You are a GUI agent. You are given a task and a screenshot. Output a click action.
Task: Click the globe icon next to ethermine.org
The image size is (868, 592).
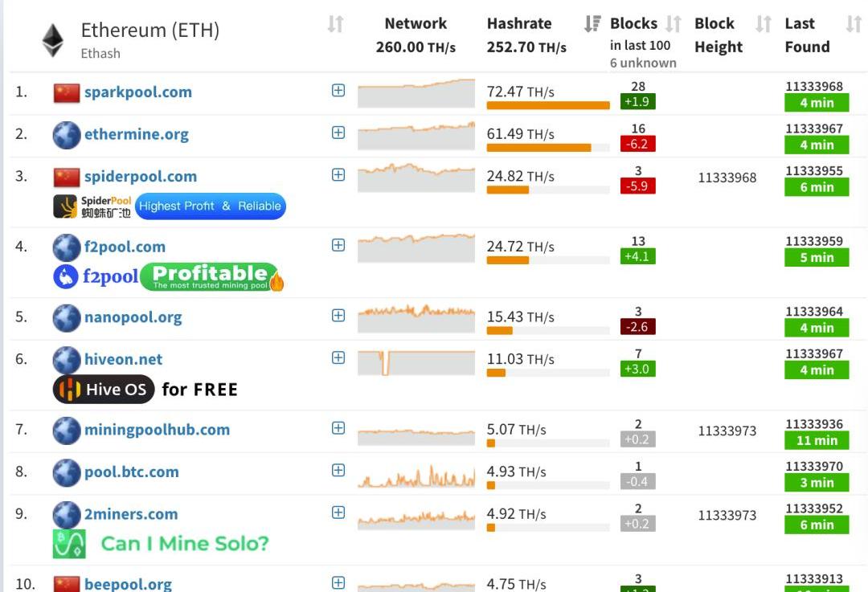[x=67, y=135]
